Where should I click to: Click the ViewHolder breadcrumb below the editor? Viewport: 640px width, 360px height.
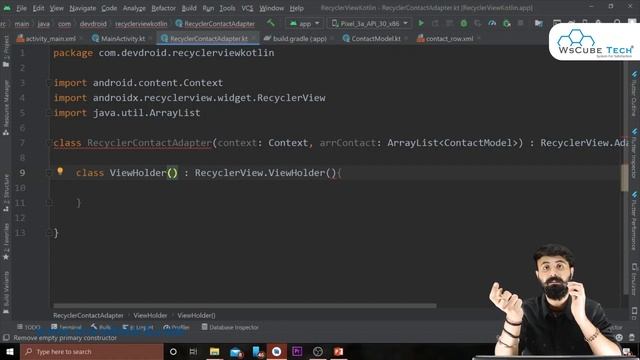pyautogui.click(x=150, y=316)
